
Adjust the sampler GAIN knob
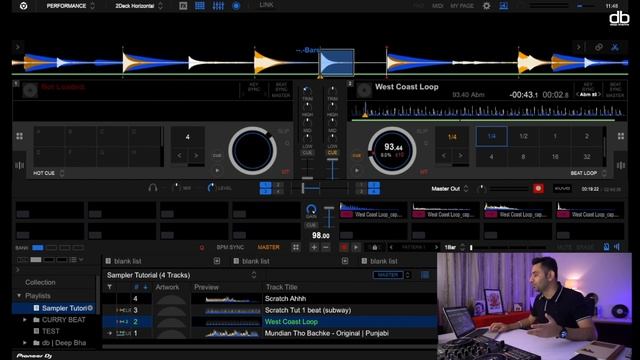311,210
